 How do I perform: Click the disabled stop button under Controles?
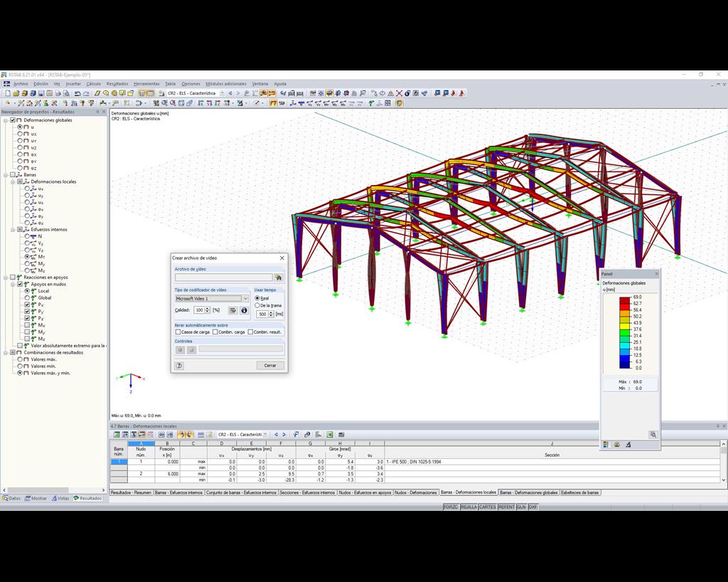coord(191,349)
